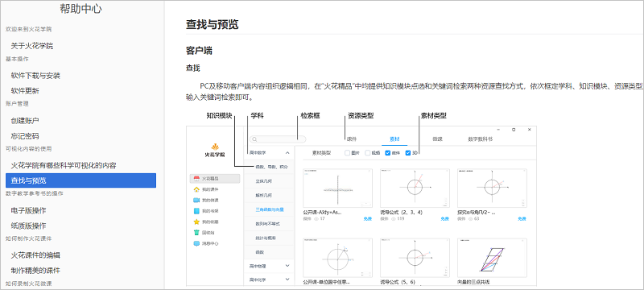Go to 忘记密码 help page
The height and width of the screenshot is (290, 644).
tap(25, 136)
